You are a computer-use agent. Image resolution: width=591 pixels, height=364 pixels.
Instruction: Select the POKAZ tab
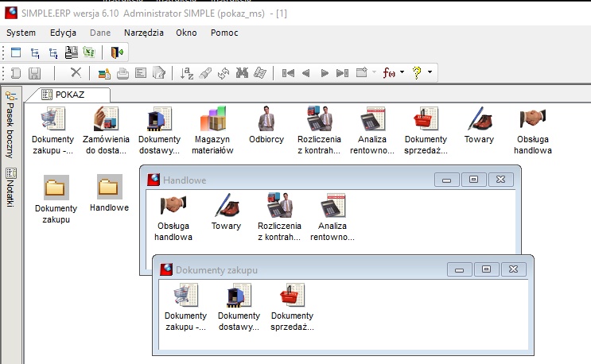pos(69,95)
